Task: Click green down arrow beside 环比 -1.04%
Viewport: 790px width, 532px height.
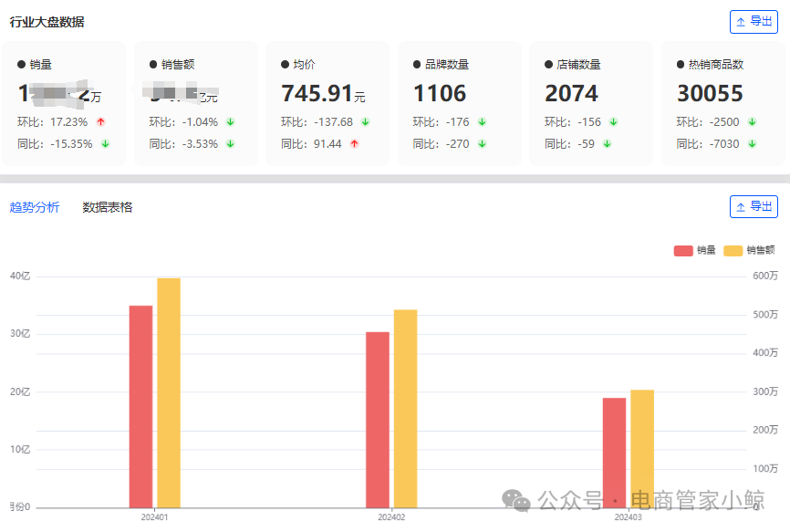Action: click(x=230, y=122)
